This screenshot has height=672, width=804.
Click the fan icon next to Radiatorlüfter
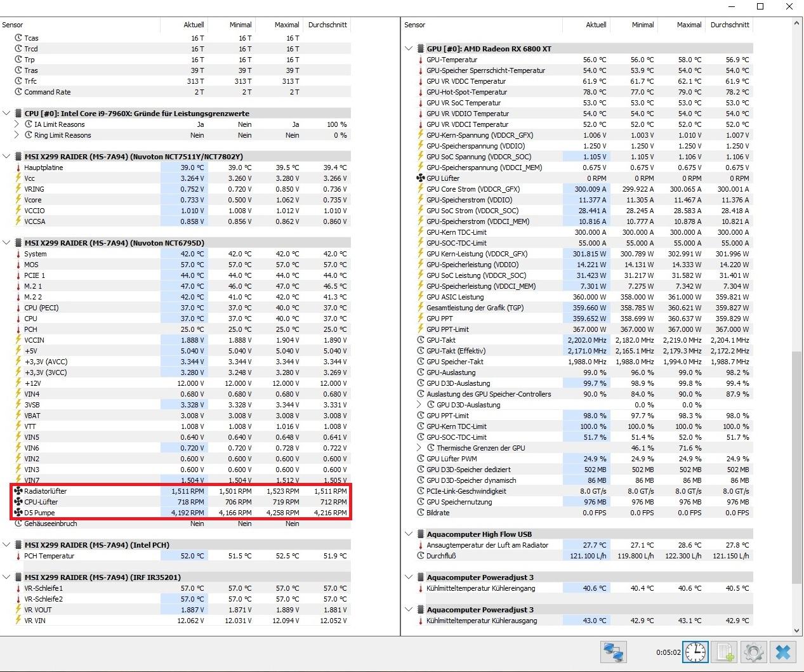point(18,491)
